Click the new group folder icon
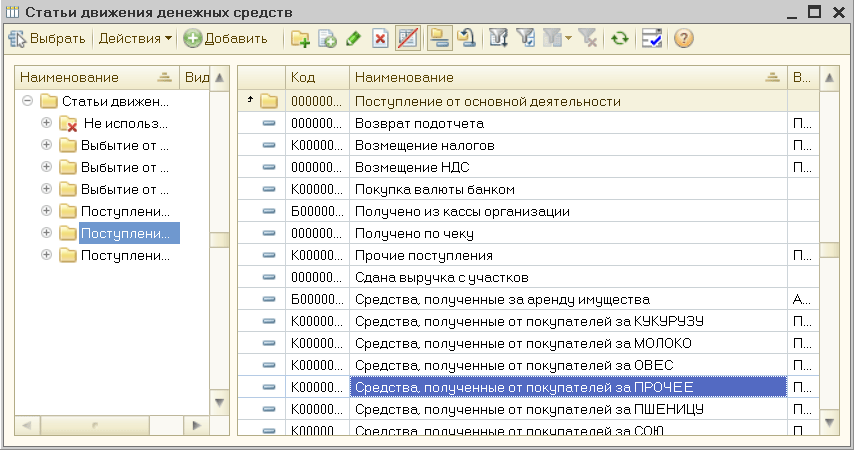 300,39
